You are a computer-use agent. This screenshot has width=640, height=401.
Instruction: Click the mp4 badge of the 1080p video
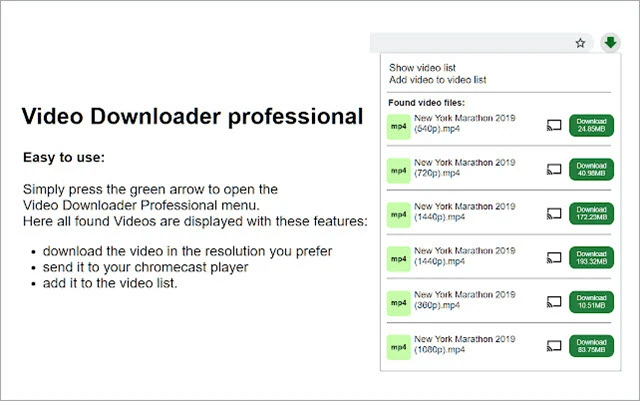click(398, 347)
